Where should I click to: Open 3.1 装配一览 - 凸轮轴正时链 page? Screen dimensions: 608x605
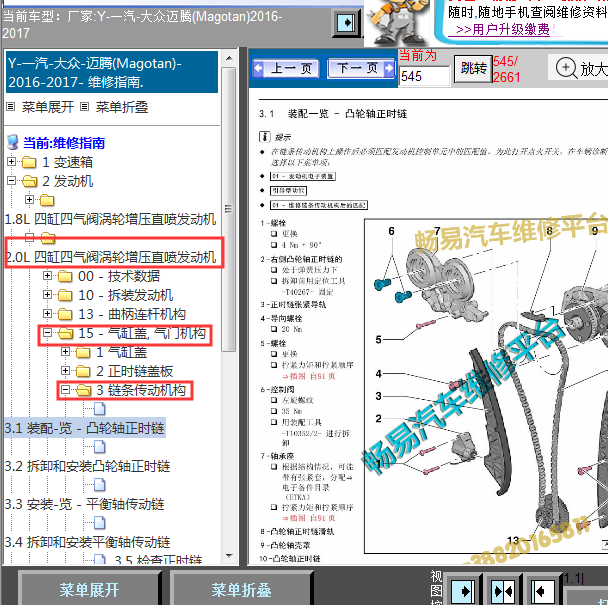(x=85, y=428)
